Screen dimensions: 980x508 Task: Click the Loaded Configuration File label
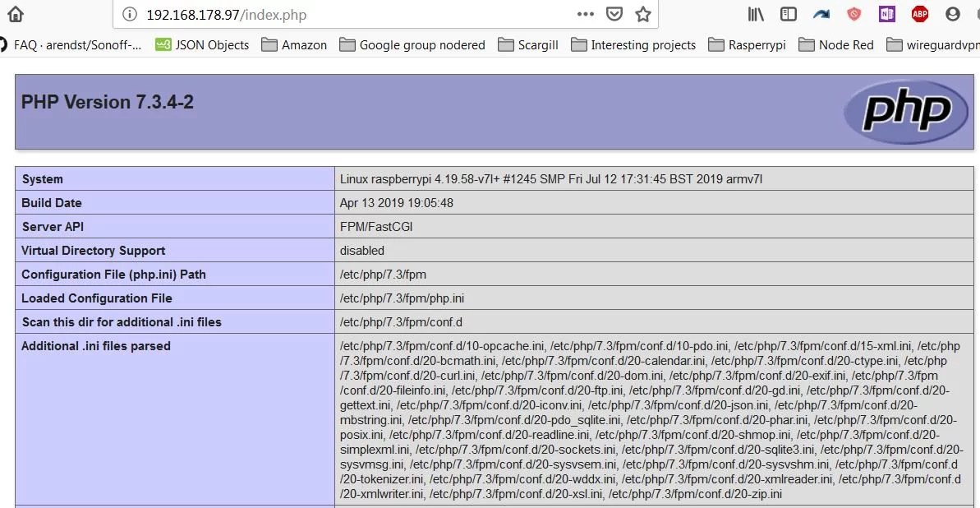97,298
